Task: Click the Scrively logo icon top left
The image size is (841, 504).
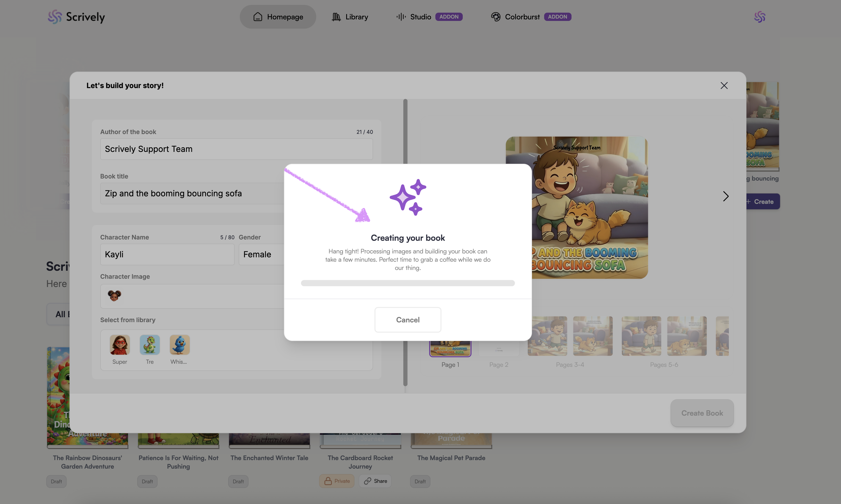Action: coord(55,17)
